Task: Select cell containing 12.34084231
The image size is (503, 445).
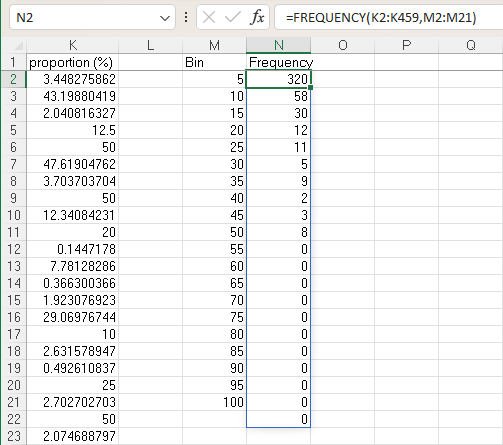Action: (73, 215)
